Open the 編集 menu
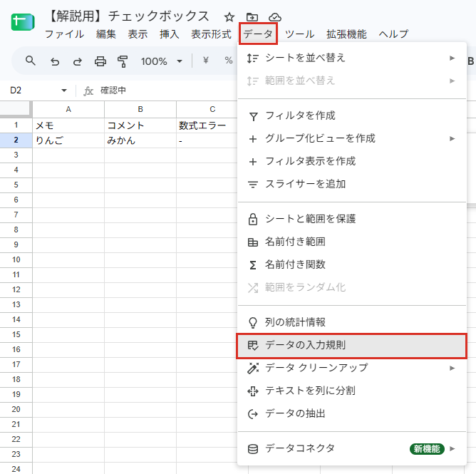Viewport: 476px width, 474px height. point(106,34)
